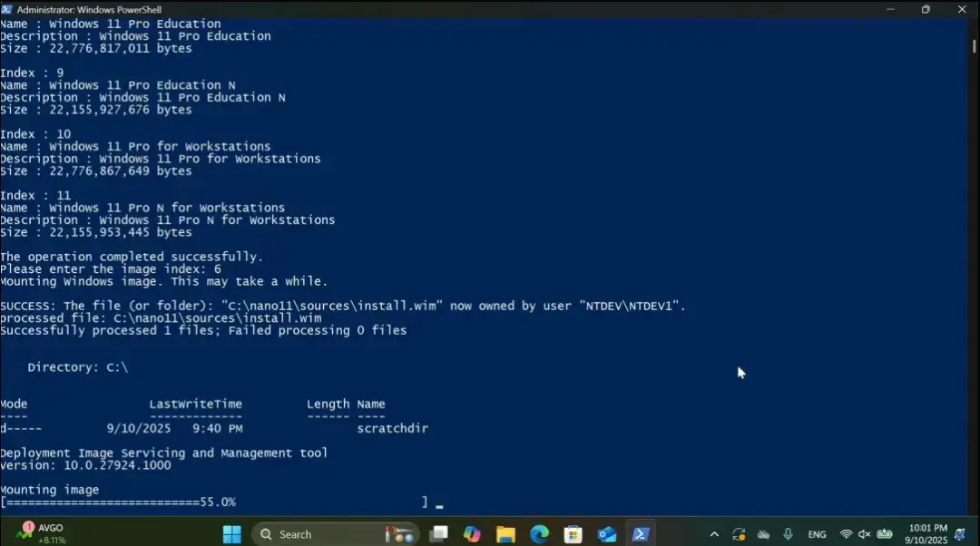Select the PowerShell taskbar icon
Image resolution: width=980 pixels, height=546 pixels.
(641, 534)
